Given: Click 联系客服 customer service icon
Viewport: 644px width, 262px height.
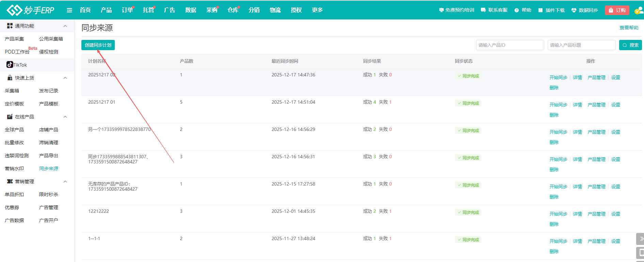Looking at the screenshot, I should [x=483, y=10].
